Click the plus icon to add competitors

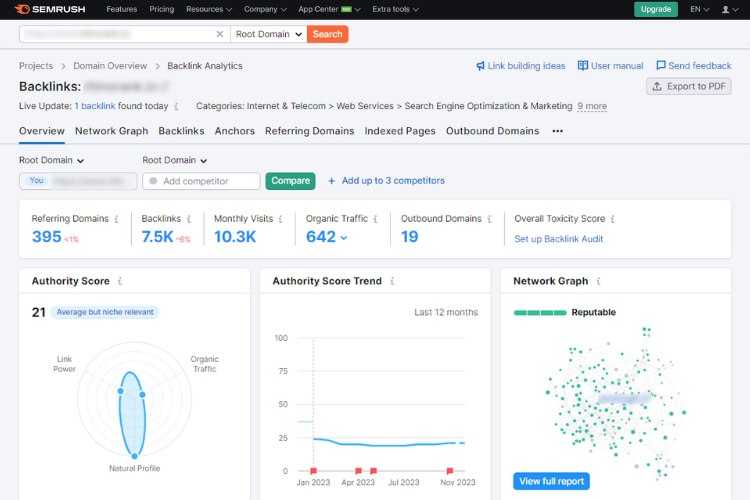[x=331, y=181]
